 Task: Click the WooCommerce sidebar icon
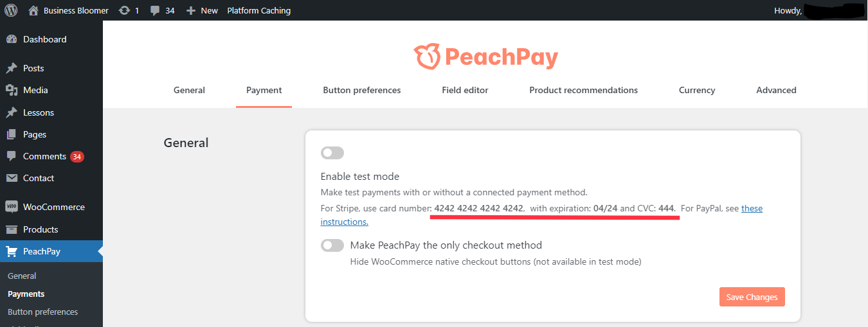[12, 207]
